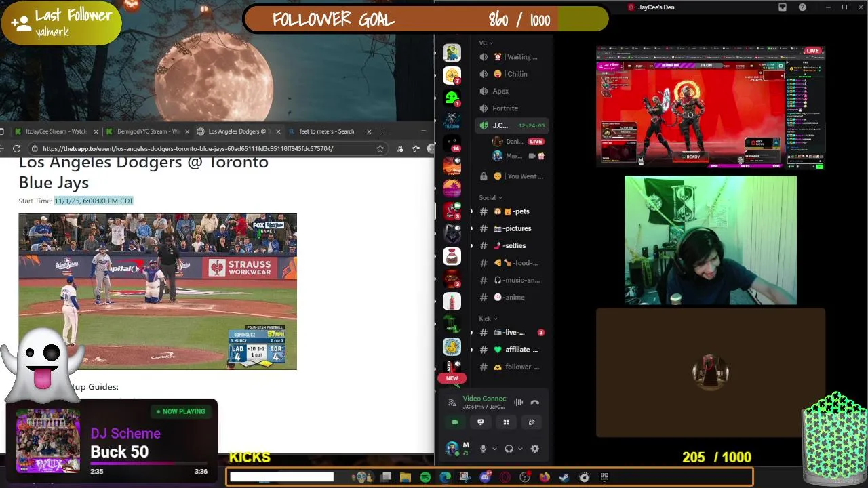Open File Explorer from the taskbar
The image size is (868, 488).
point(405,477)
